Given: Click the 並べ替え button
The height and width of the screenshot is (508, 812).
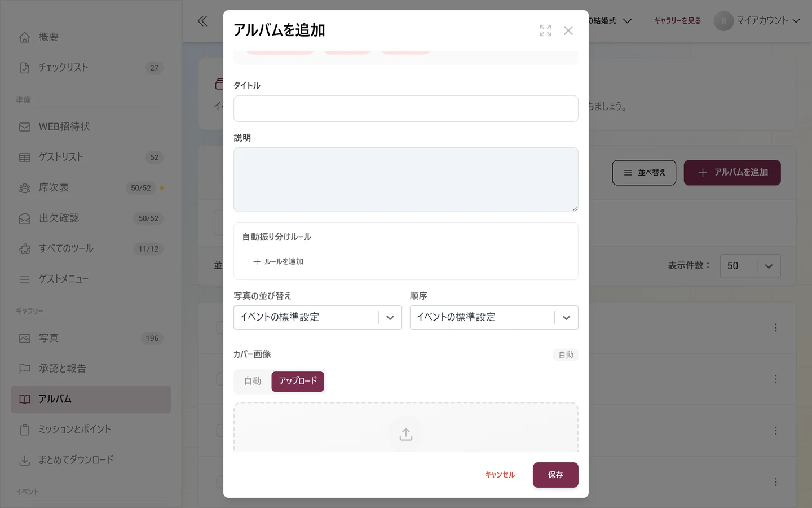Looking at the screenshot, I should coord(644,173).
